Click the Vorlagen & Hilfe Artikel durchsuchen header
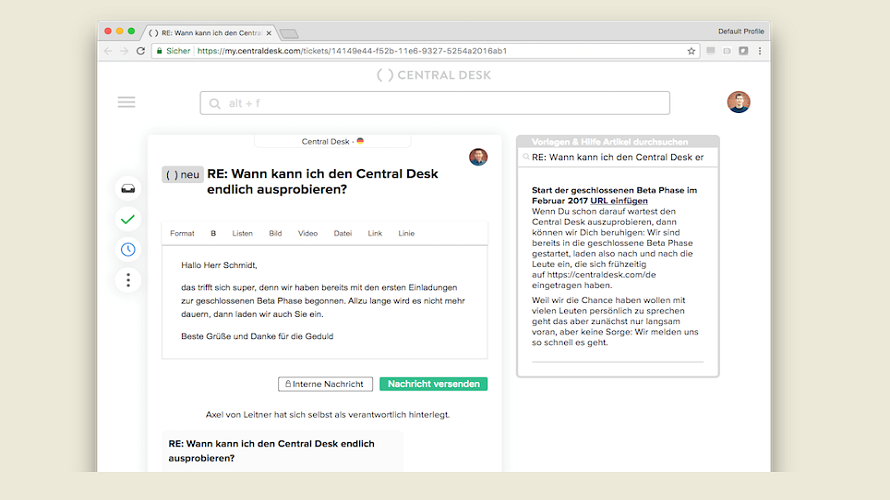Viewport: 890px width, 500px height. tap(610, 142)
